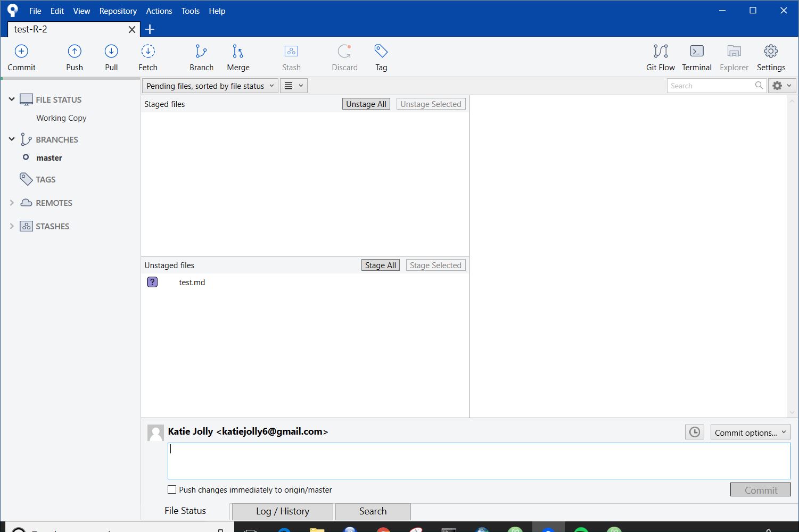Image resolution: width=799 pixels, height=532 pixels.
Task: Open the Edit menu
Action: 57,11
